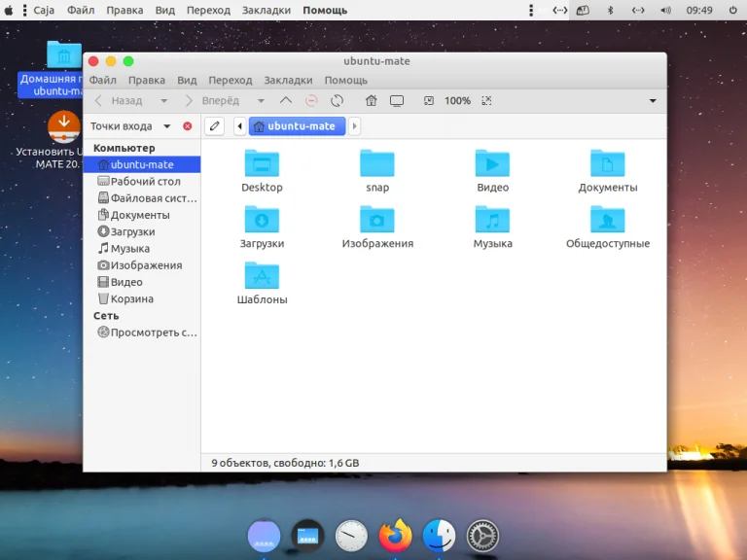The width and height of the screenshot is (747, 560).
Task: Zoom out using the toolbar icon
Action: tap(428, 101)
